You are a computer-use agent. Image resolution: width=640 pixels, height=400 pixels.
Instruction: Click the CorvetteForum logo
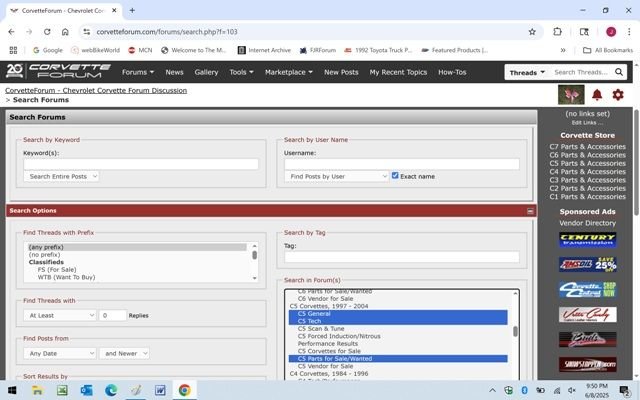[x=56, y=72]
